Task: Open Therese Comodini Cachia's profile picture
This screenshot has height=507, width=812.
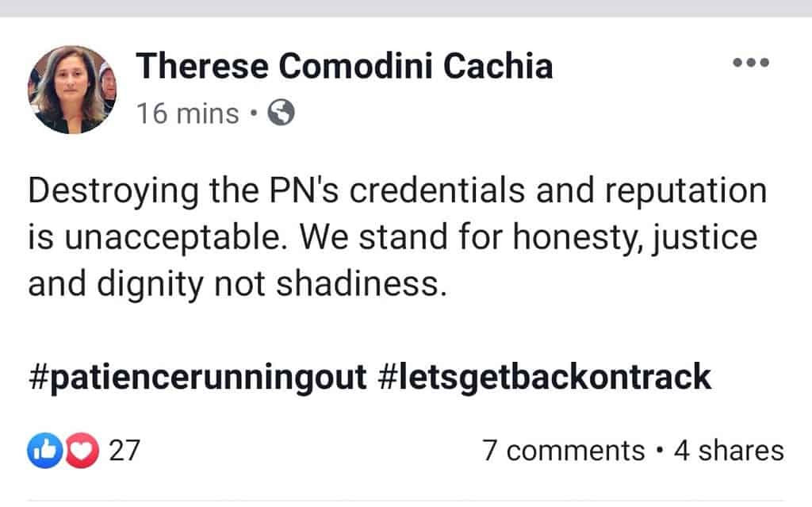Action: [72, 90]
